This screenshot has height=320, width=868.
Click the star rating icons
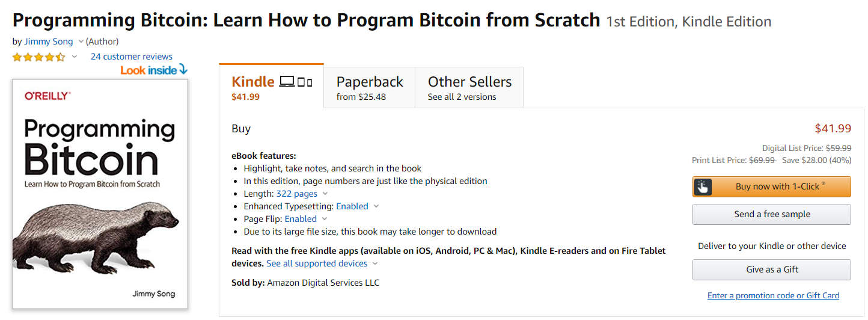coord(38,57)
